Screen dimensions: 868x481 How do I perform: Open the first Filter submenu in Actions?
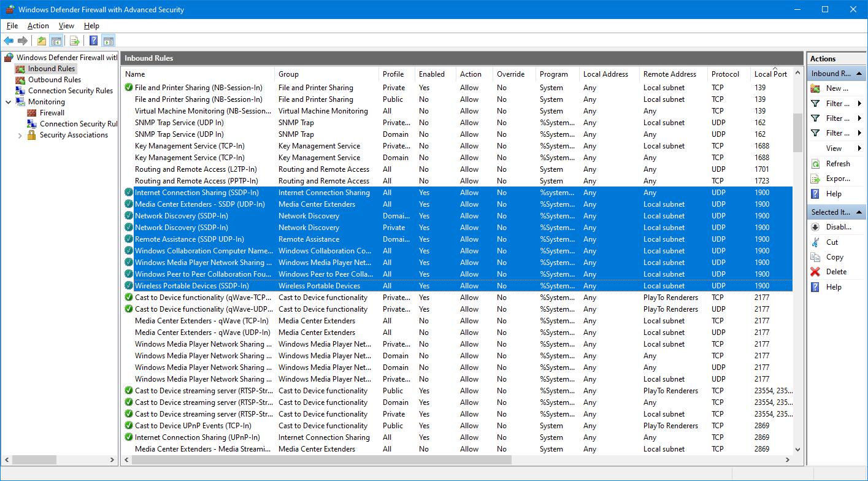[836, 104]
